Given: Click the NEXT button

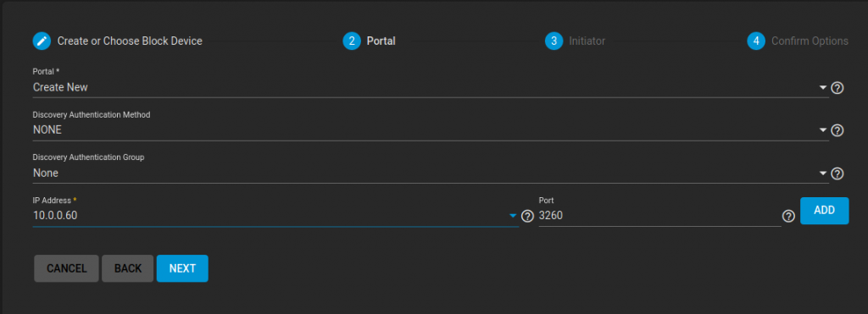Looking at the screenshot, I should tap(182, 268).
